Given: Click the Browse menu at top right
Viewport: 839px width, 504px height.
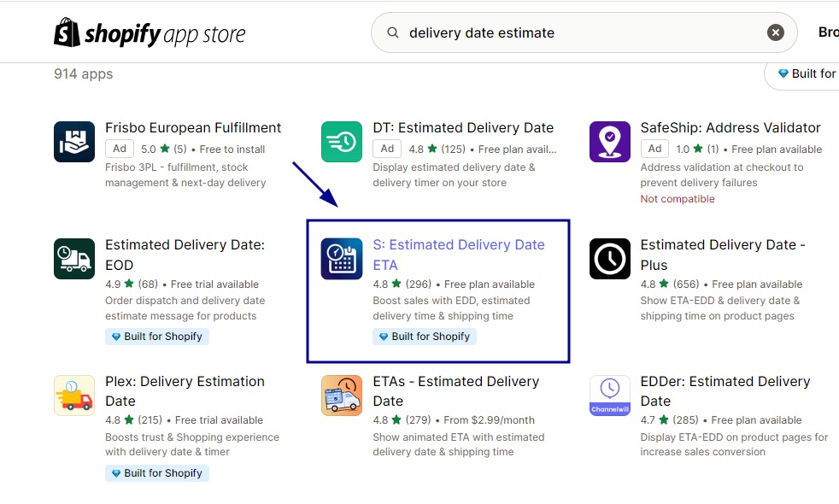Looking at the screenshot, I should point(827,32).
